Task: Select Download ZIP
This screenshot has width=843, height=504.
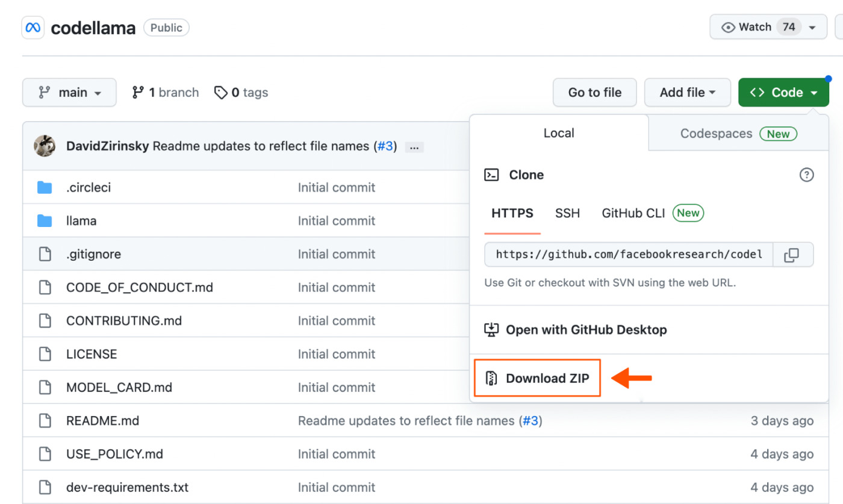Action: pyautogui.click(x=537, y=378)
